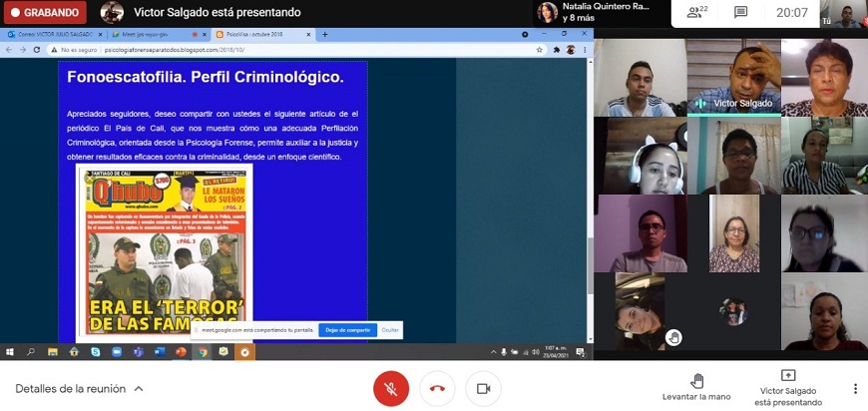
Task: Reload the blog page in Chrome
Action: click(37, 50)
